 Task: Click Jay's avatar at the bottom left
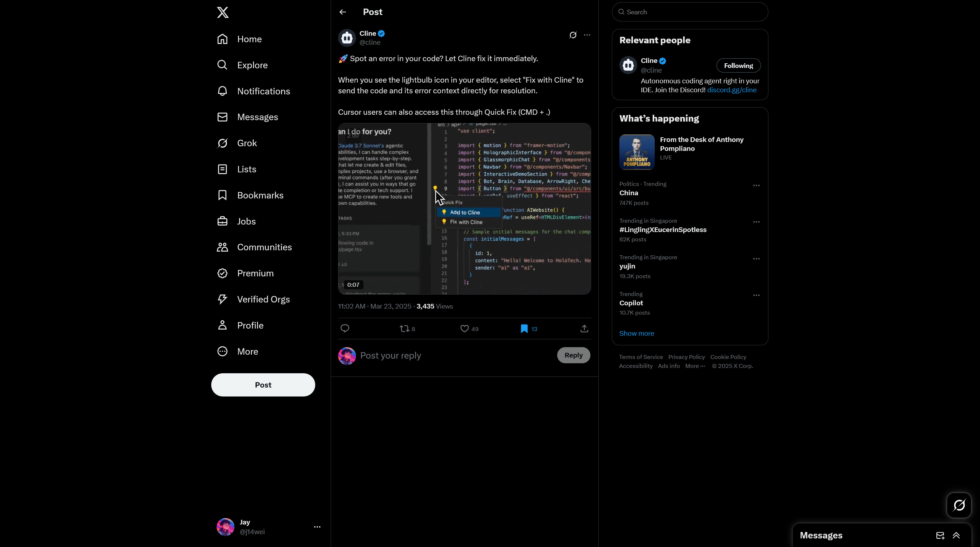click(226, 527)
